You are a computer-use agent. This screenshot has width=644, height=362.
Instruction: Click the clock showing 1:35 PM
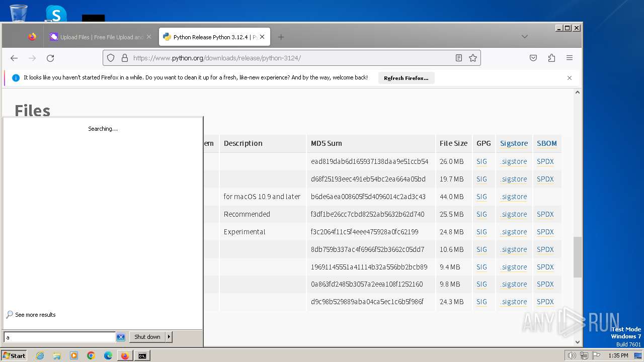click(618, 355)
